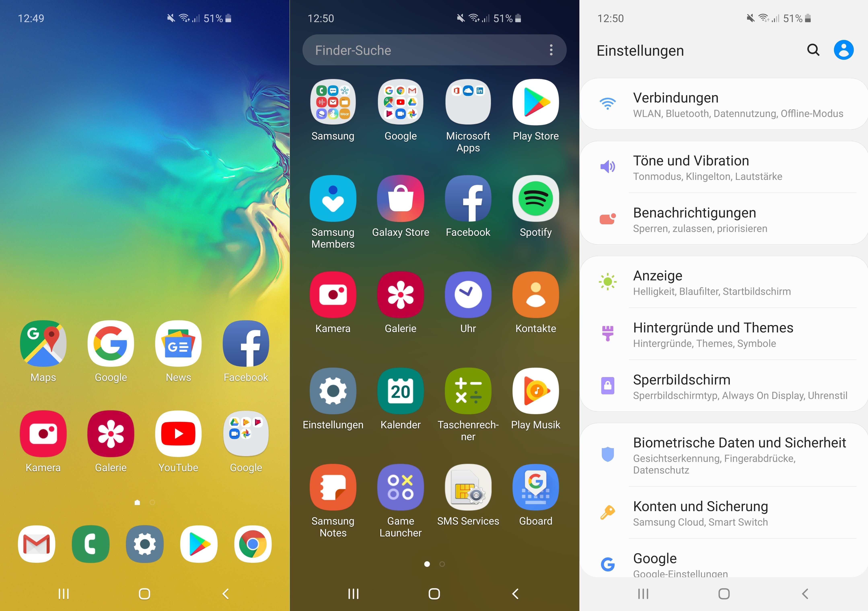Open Google settings section
The width and height of the screenshot is (868, 611).
(x=723, y=565)
